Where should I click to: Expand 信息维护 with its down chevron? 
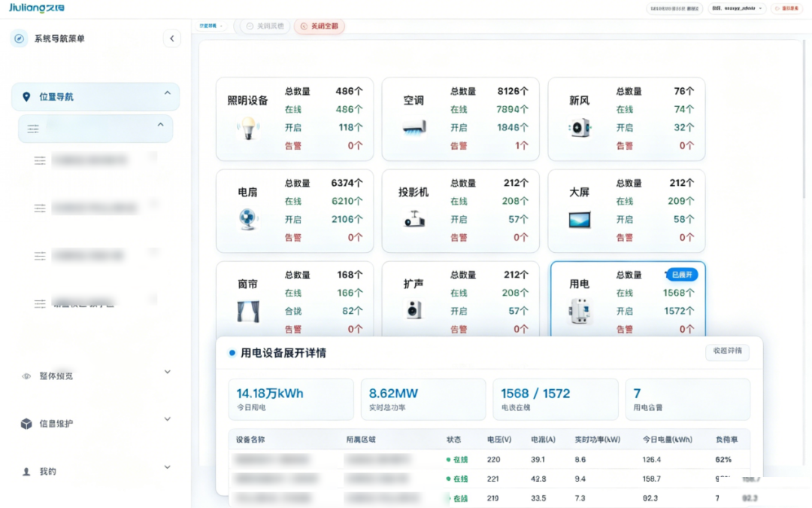coord(167,419)
